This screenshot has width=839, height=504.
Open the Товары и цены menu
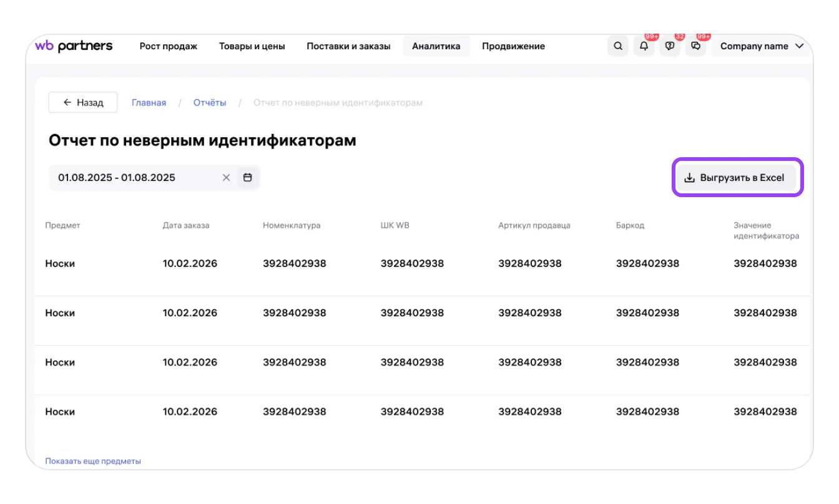[252, 46]
